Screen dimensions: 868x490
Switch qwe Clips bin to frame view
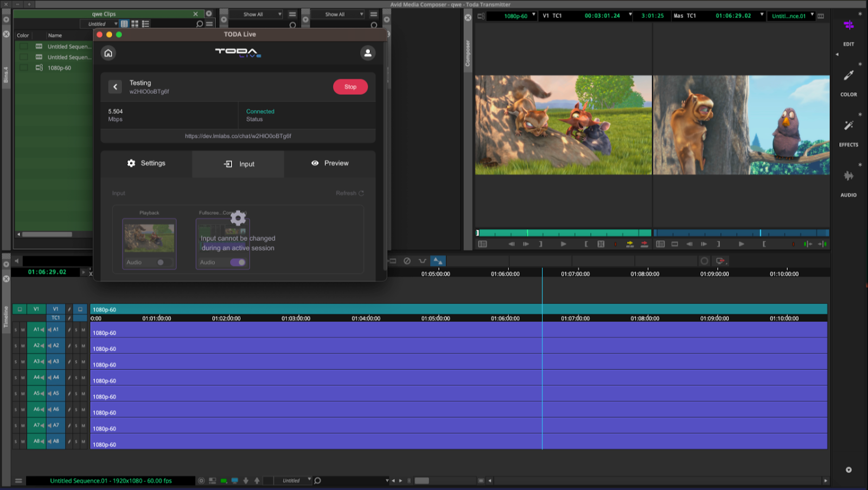[x=135, y=24]
